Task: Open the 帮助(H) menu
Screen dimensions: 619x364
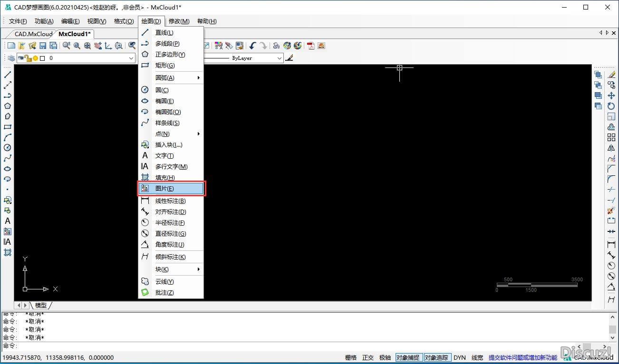Action: coord(206,21)
